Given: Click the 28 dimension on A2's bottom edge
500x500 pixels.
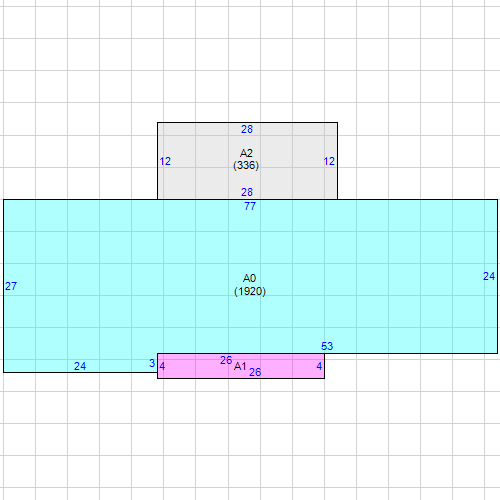Looking at the screenshot, I should [x=247, y=192].
